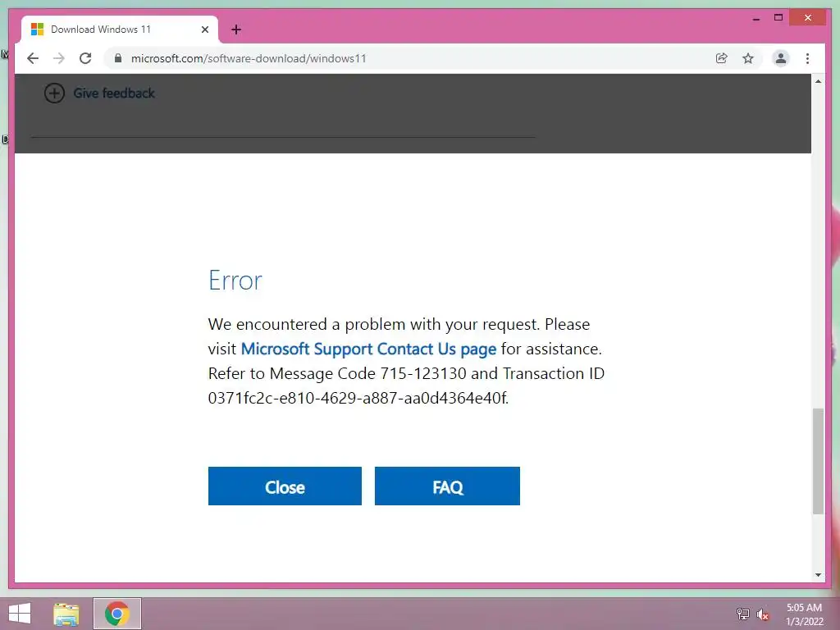Image resolution: width=840 pixels, height=630 pixels.
Task: Open Chrome's three-dot menu
Action: [x=807, y=58]
